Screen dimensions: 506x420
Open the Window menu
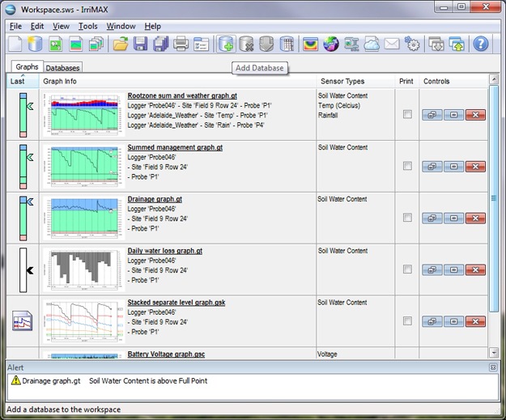click(121, 26)
